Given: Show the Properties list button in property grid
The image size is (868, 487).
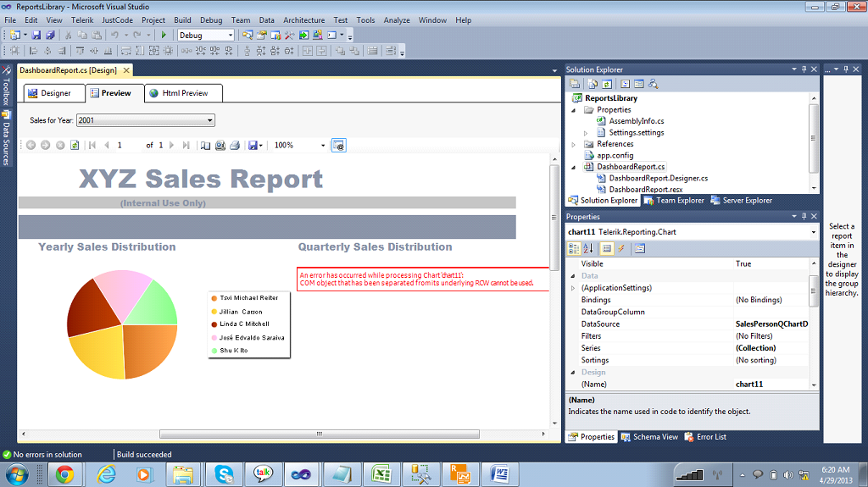Looking at the screenshot, I should (607, 248).
